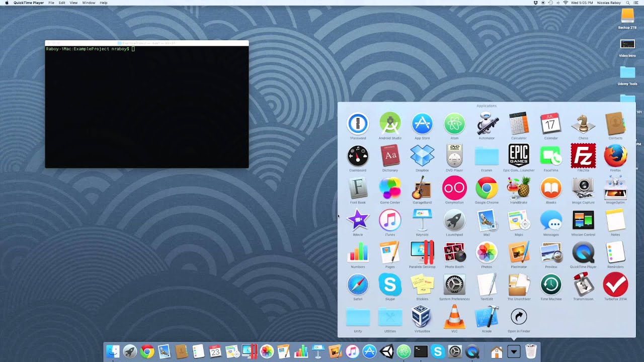The image size is (644, 362).
Task: Launch TextEdit from the Applications grid
Action: (487, 285)
